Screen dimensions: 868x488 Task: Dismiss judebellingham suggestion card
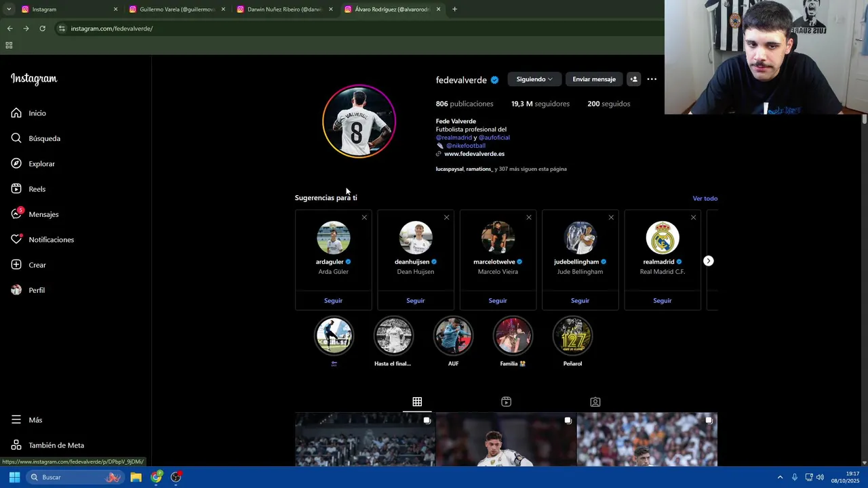611,218
